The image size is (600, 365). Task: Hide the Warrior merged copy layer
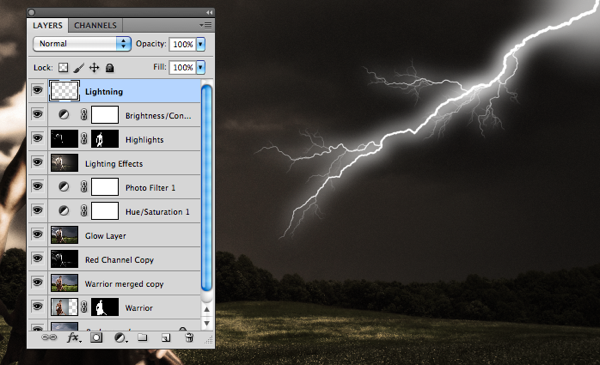pos(38,282)
